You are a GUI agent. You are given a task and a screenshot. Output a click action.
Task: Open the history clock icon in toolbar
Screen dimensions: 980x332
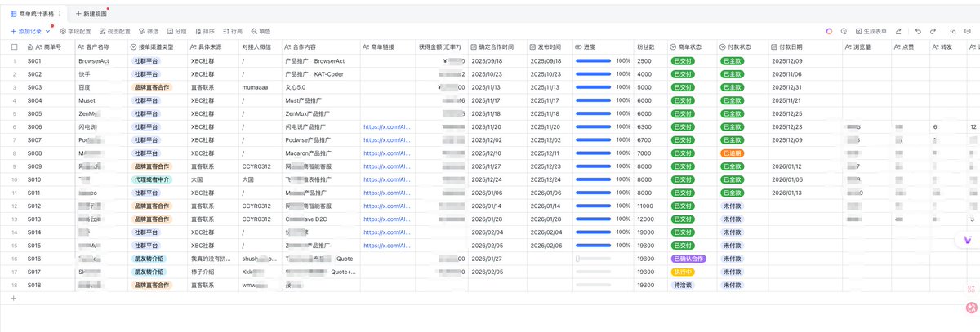point(844,30)
